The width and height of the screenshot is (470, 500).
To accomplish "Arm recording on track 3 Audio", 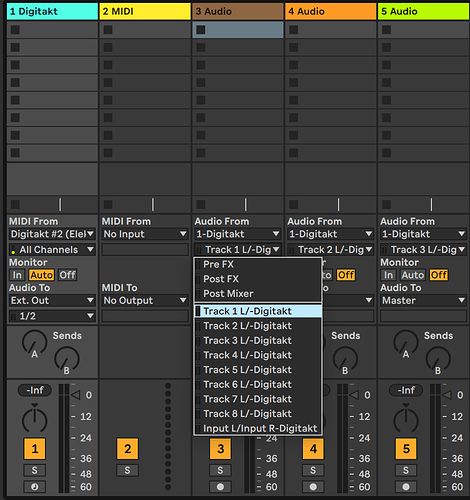I will pyautogui.click(x=220, y=487).
